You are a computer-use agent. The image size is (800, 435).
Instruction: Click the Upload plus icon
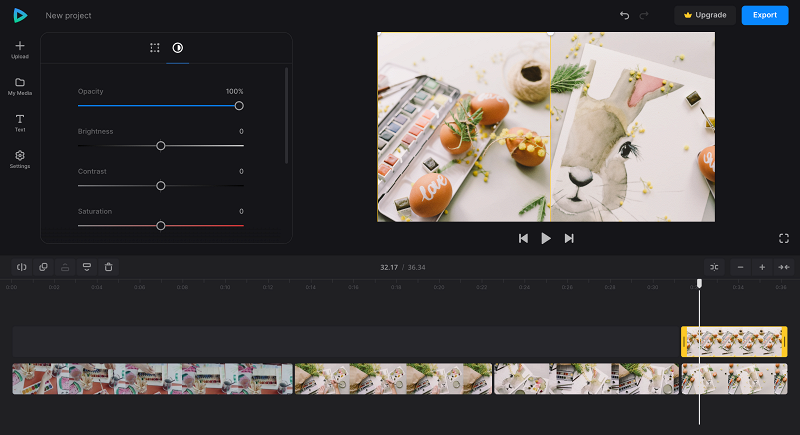coord(20,46)
